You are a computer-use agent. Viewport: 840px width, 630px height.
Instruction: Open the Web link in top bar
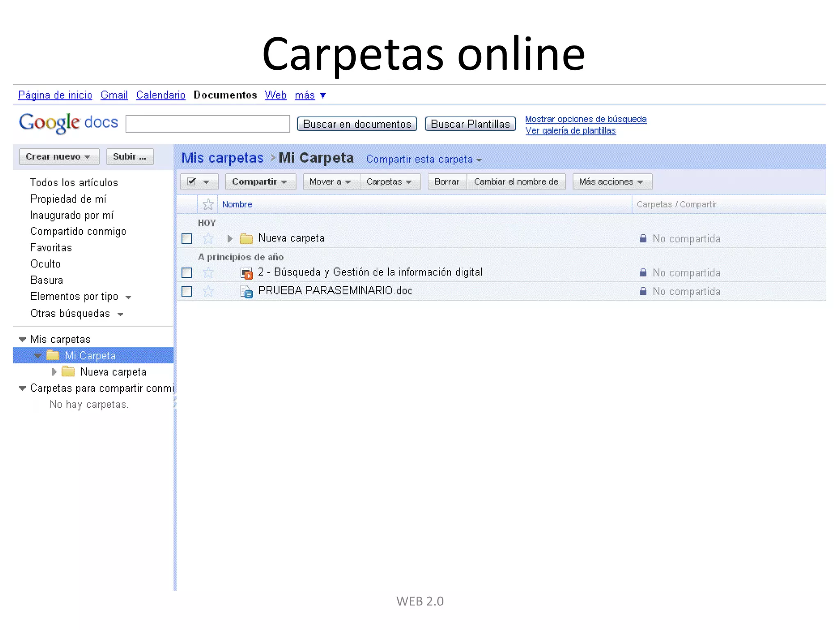pos(275,95)
